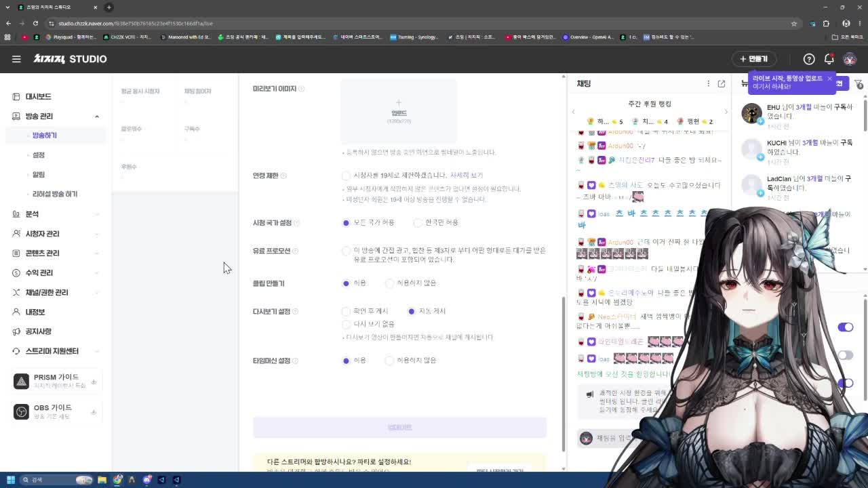
Task: Open the browser extensions puzzle icon
Action: [826, 23]
